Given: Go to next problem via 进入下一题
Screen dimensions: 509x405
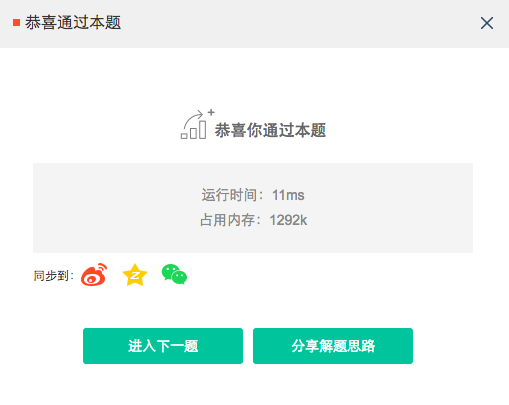Looking at the screenshot, I should click(163, 346).
